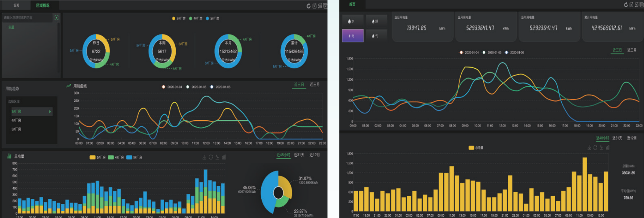Click the scan icon next to search box
Viewport: 644px width, 218px height.
click(56, 18)
